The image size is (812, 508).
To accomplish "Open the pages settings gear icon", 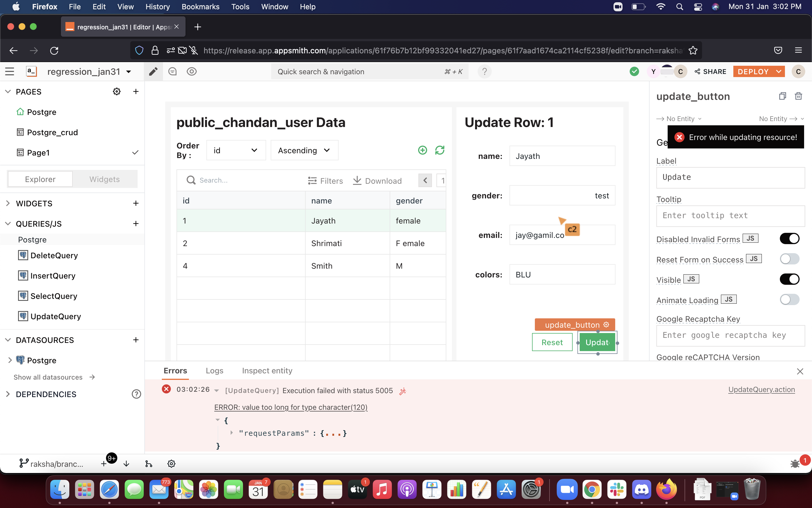I will tap(116, 91).
